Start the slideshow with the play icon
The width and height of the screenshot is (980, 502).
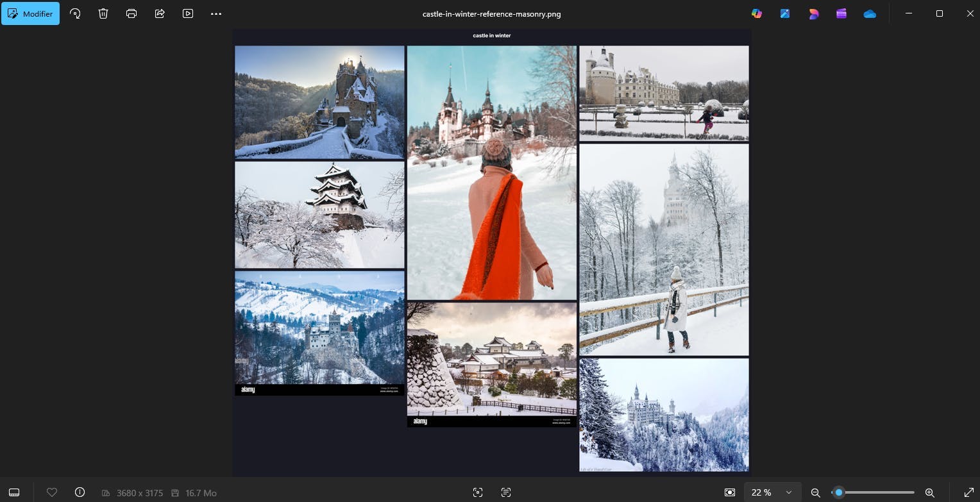188,13
